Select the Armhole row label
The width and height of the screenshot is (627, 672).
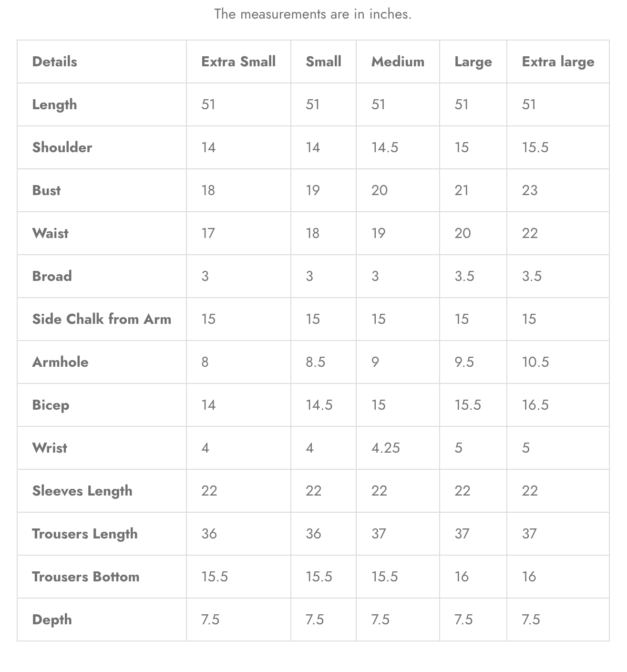[x=60, y=362]
